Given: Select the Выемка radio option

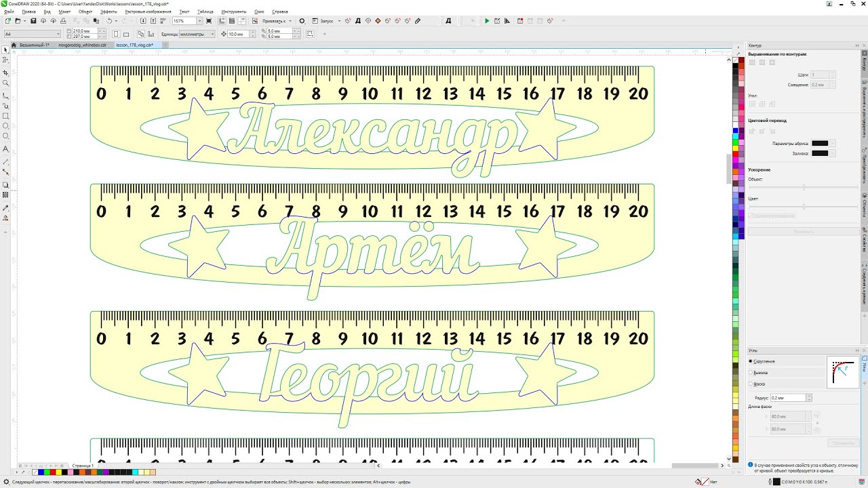Looking at the screenshot, I should pos(750,372).
